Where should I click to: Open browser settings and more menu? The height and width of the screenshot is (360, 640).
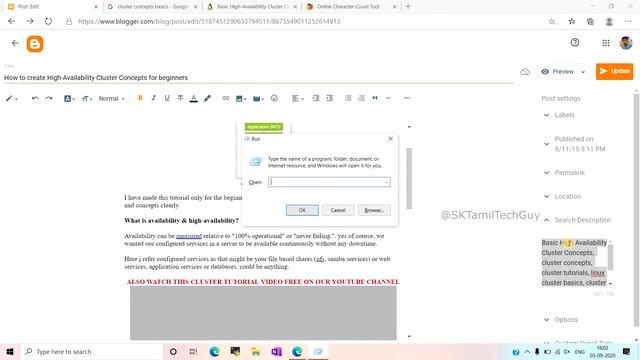(x=628, y=21)
